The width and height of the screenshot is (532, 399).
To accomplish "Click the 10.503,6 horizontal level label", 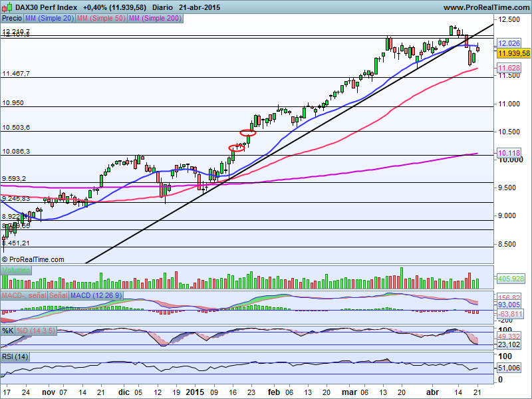I will tap(16, 128).
